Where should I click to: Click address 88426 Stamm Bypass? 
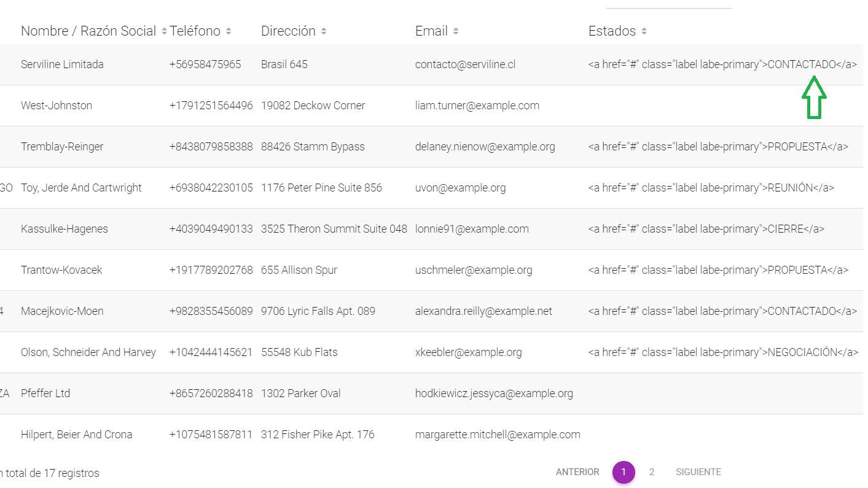click(x=313, y=147)
